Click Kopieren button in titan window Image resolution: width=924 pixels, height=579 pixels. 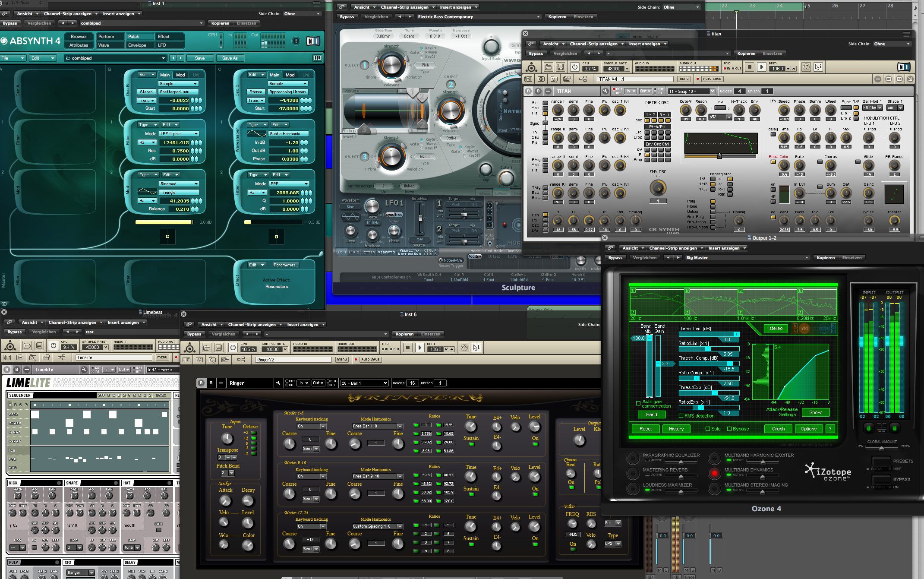pyautogui.click(x=746, y=54)
